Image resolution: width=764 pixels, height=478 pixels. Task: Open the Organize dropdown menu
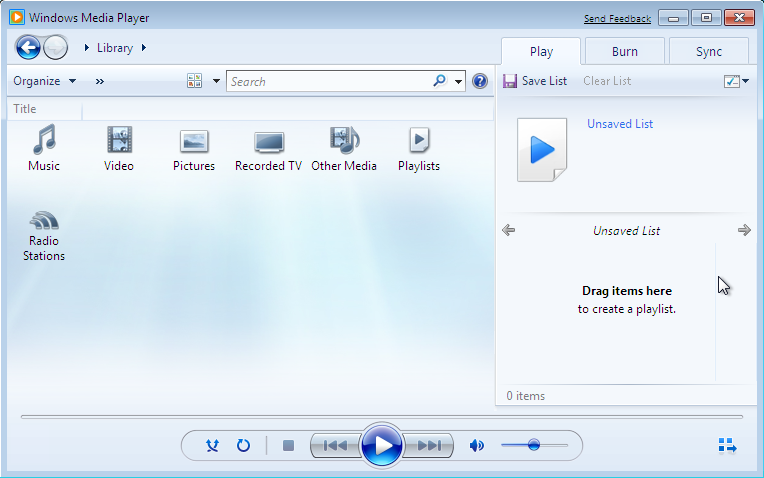(44, 81)
